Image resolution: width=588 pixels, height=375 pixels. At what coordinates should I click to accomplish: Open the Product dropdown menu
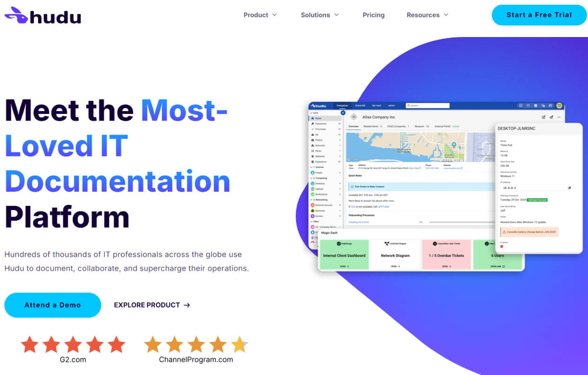pyautogui.click(x=260, y=15)
